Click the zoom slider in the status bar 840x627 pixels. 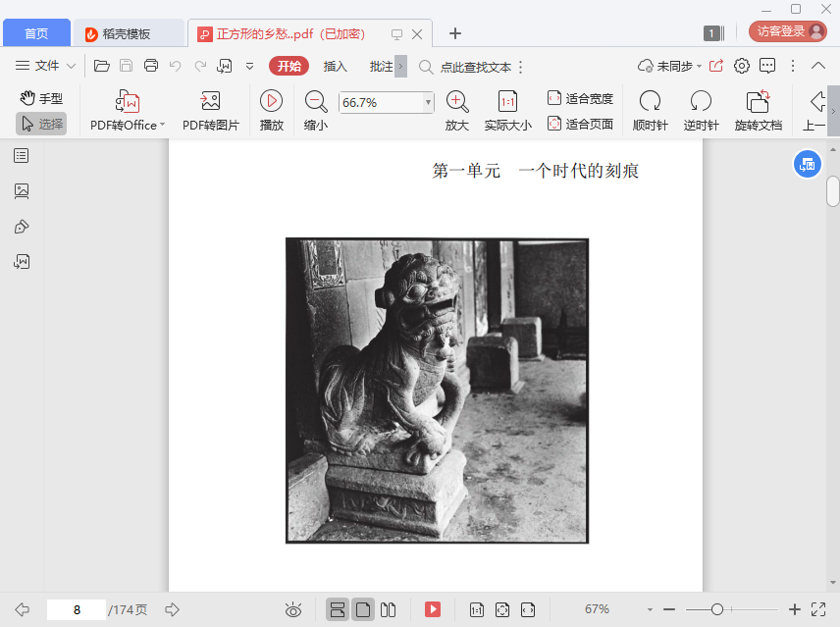tap(718, 609)
